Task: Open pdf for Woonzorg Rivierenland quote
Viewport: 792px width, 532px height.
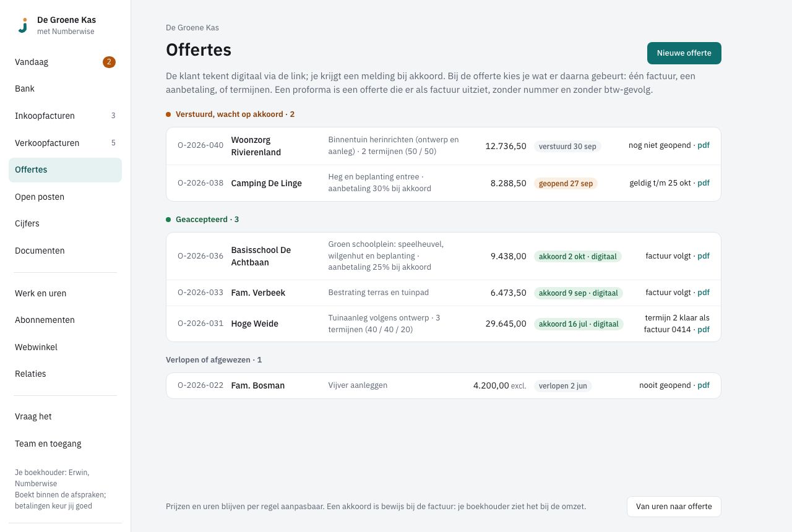Action: (704, 145)
